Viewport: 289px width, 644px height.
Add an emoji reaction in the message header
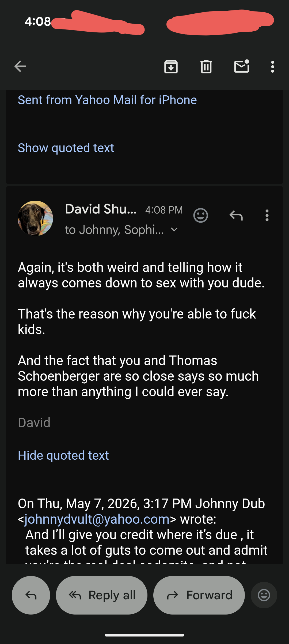click(201, 215)
